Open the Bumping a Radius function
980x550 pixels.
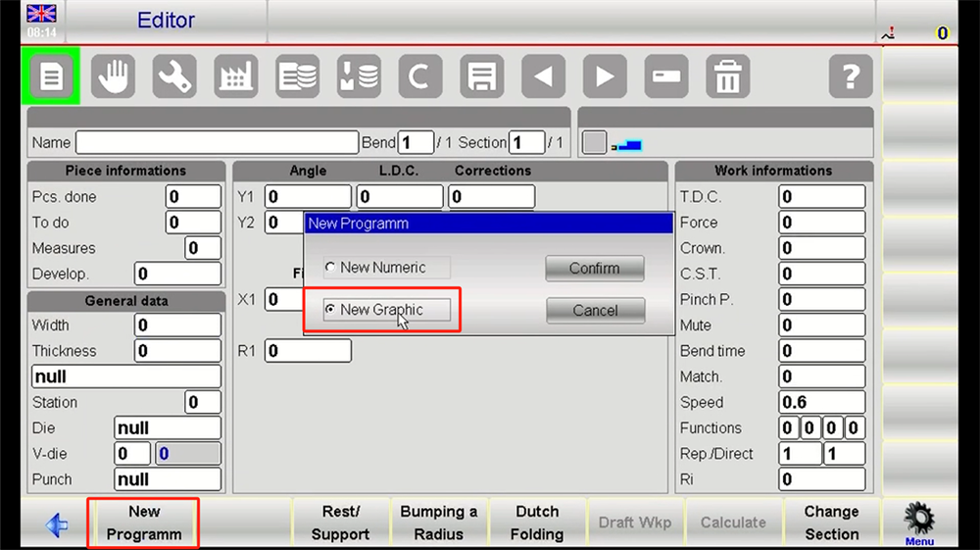pos(439,523)
